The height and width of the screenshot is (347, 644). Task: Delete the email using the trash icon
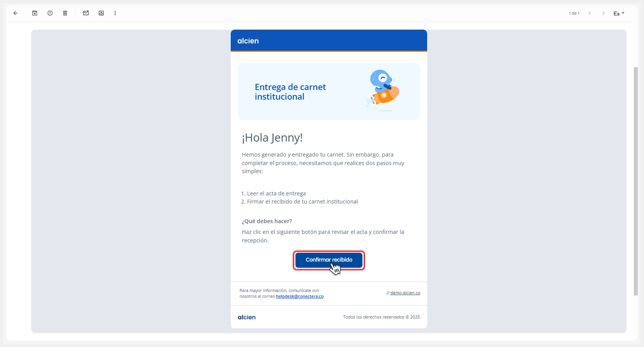[x=65, y=13]
